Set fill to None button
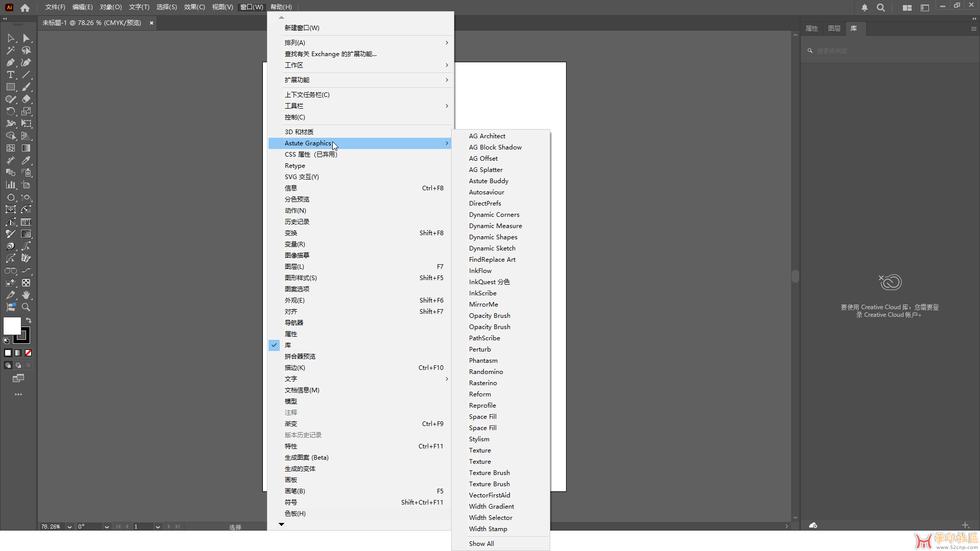Viewport: 980px width, 551px height. [x=29, y=353]
